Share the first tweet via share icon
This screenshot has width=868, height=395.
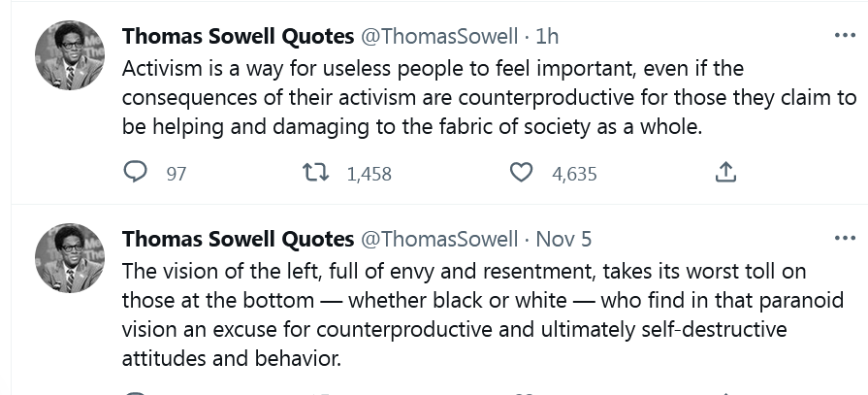[723, 174]
